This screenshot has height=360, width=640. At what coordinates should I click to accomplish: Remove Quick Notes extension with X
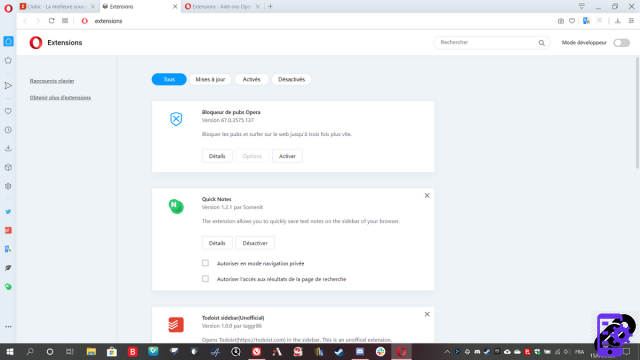pyautogui.click(x=427, y=196)
